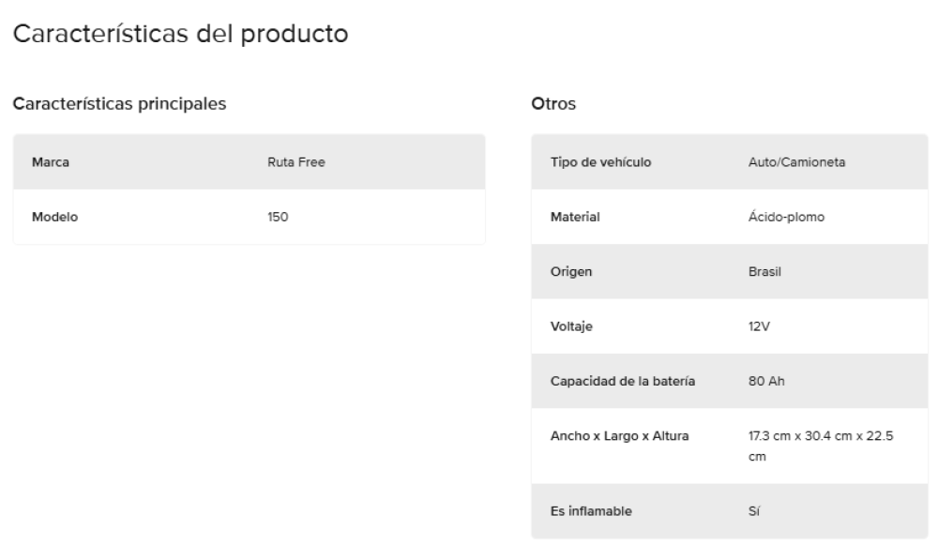
Task: Click the 'Voltaje' row label
Action: 572,327
